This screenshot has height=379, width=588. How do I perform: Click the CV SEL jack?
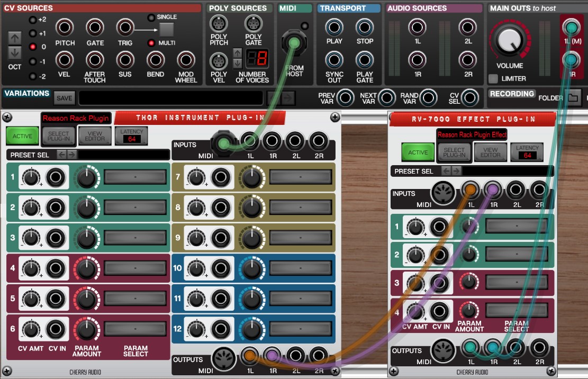pyautogui.click(x=470, y=98)
